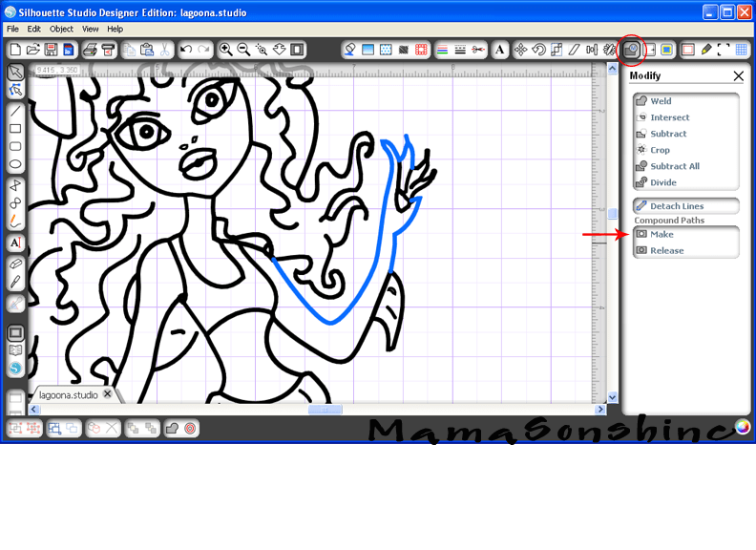The image size is (756, 550).
Task: Switch to the lagoona.studio document tab
Action: pyautogui.click(x=68, y=394)
